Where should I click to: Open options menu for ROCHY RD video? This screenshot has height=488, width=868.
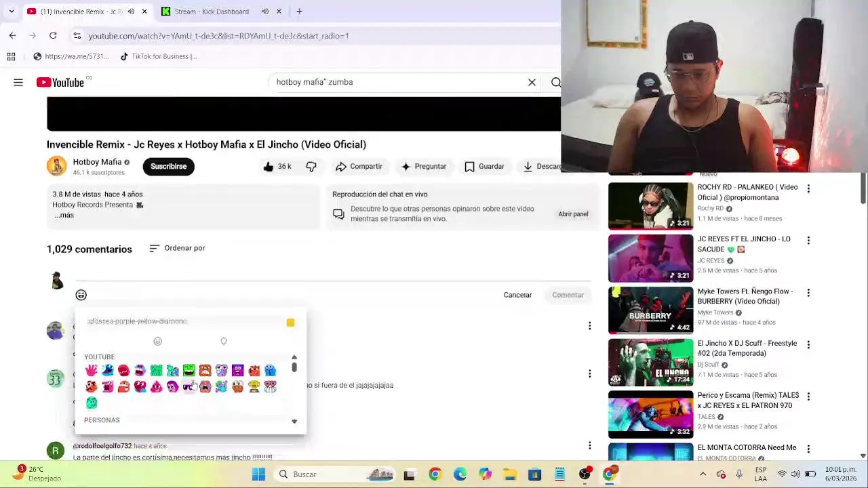tap(808, 188)
